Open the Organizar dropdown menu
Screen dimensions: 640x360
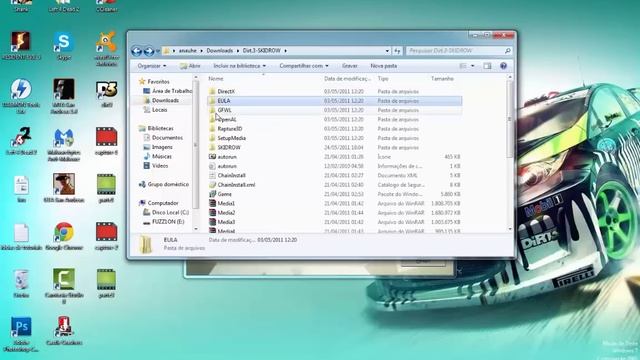click(152, 66)
